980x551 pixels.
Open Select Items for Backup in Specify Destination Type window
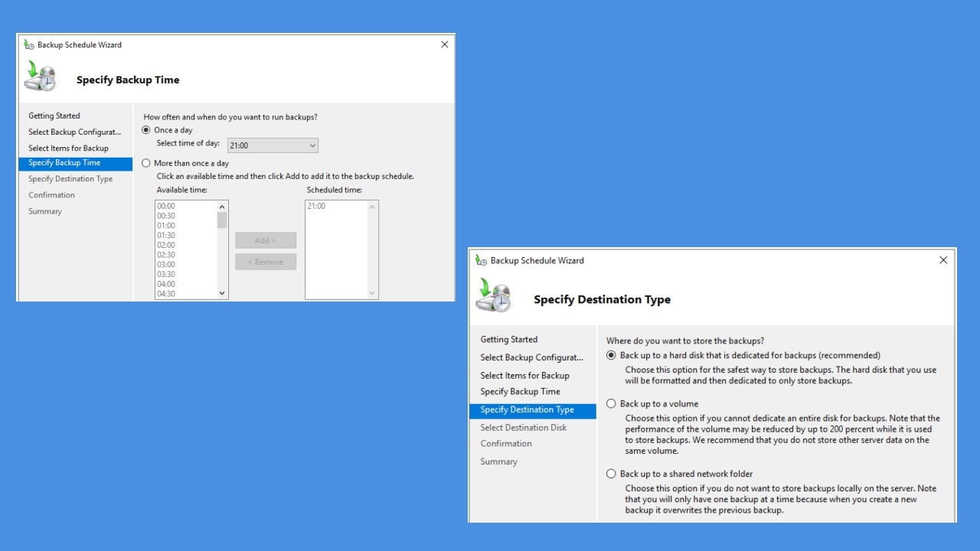pos(525,376)
